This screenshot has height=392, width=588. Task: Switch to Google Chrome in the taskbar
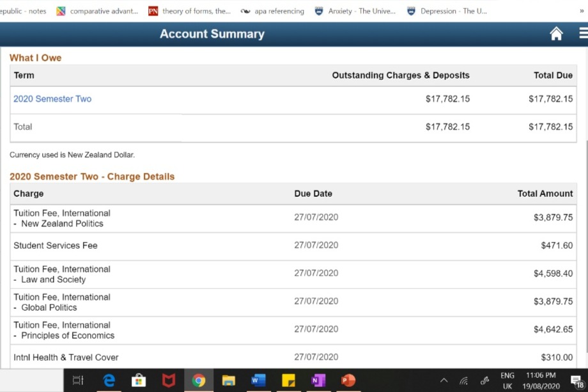[x=198, y=380]
